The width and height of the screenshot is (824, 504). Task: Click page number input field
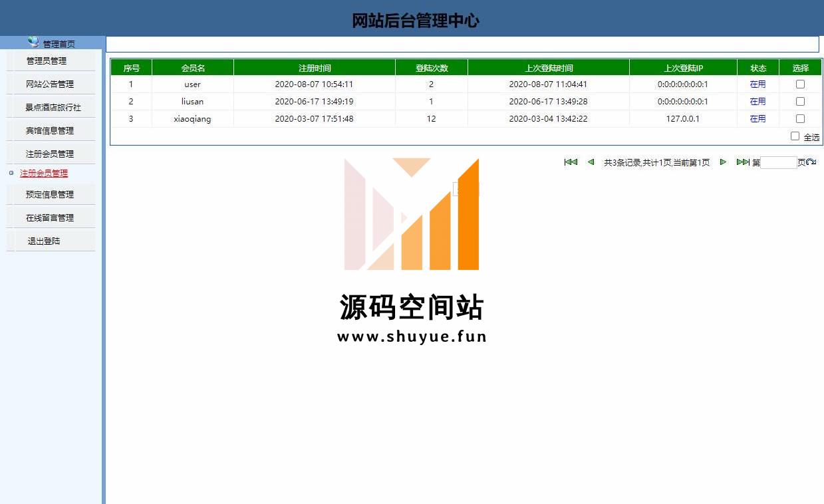coord(779,162)
